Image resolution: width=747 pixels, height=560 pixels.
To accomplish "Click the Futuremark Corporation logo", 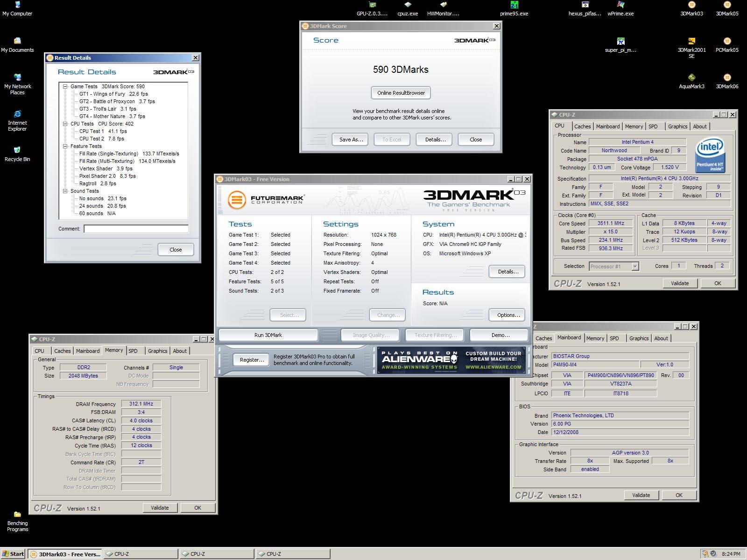I will tap(266, 200).
